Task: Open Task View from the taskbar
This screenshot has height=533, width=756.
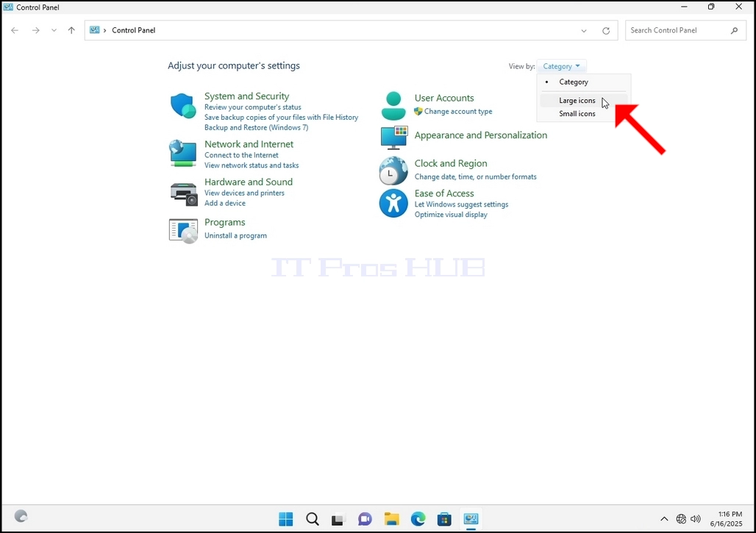Action: [338, 519]
